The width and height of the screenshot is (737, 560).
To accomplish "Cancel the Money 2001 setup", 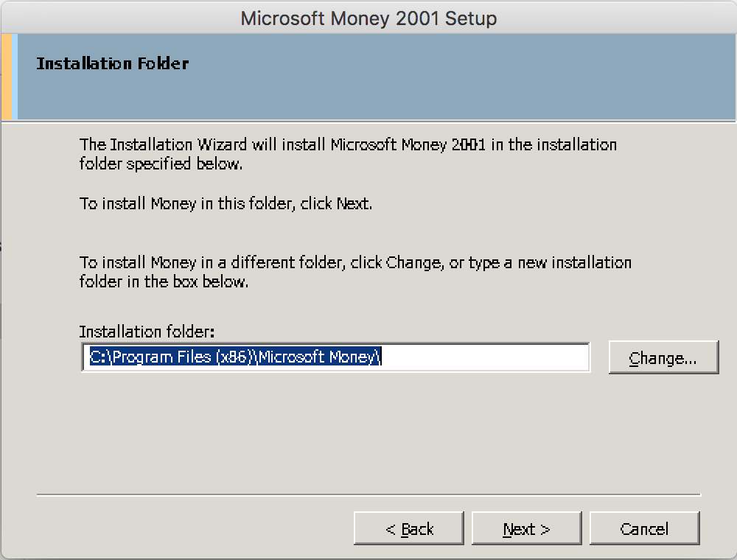I will click(x=644, y=528).
